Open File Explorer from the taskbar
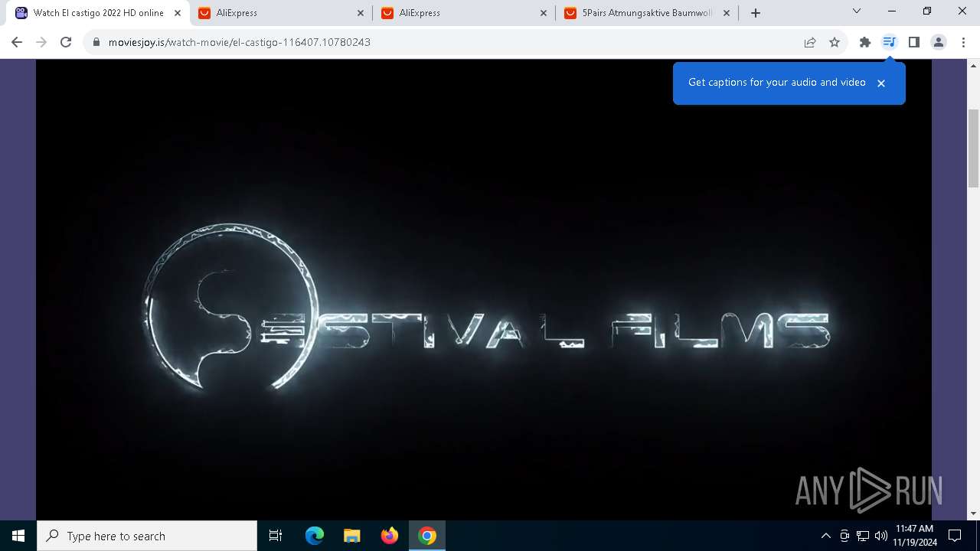Image resolution: width=980 pixels, height=551 pixels. (x=352, y=536)
